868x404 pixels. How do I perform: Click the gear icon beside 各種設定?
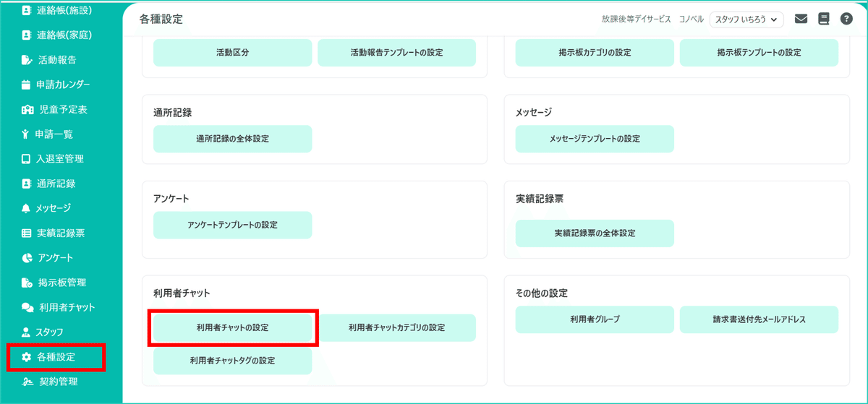(x=27, y=357)
